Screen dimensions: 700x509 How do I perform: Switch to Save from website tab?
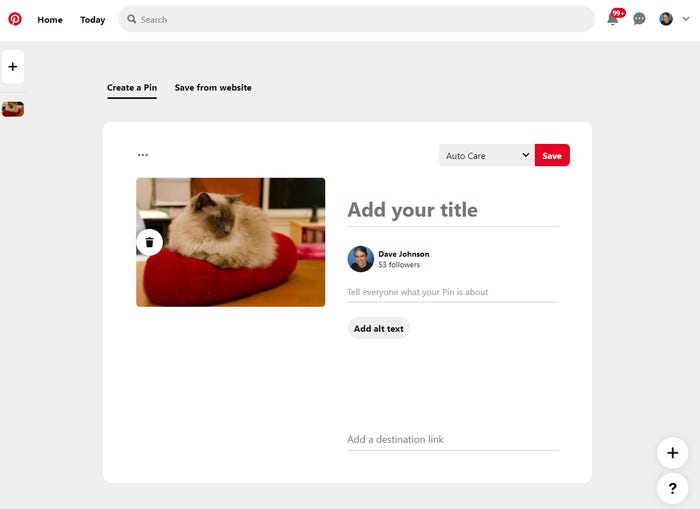click(x=213, y=88)
